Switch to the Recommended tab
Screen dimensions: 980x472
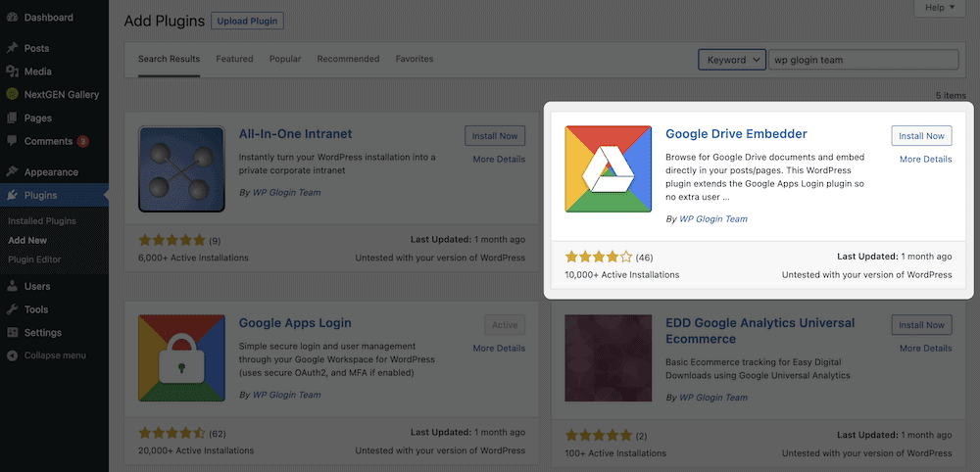[x=348, y=60]
